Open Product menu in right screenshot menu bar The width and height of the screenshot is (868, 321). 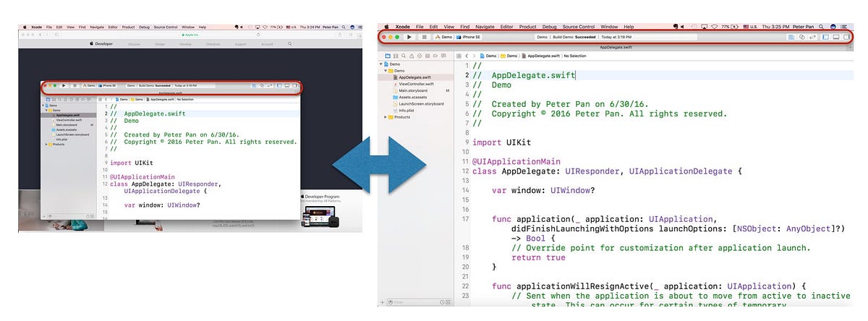(527, 27)
